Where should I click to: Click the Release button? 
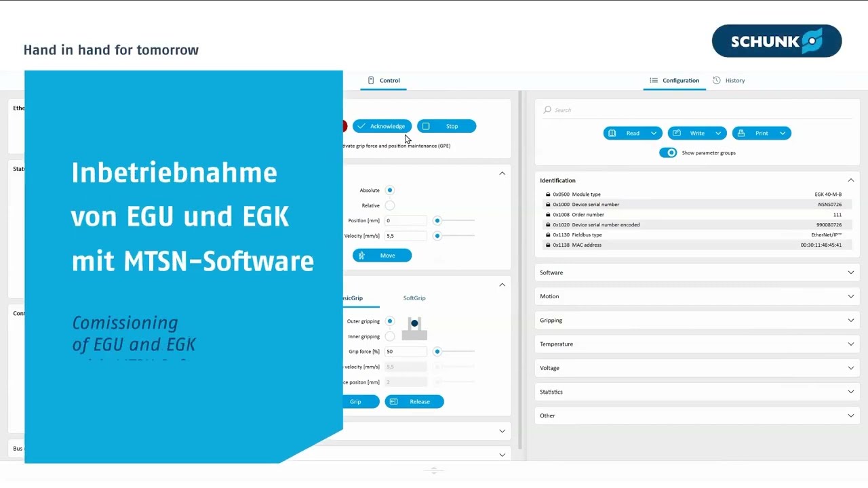click(x=414, y=402)
